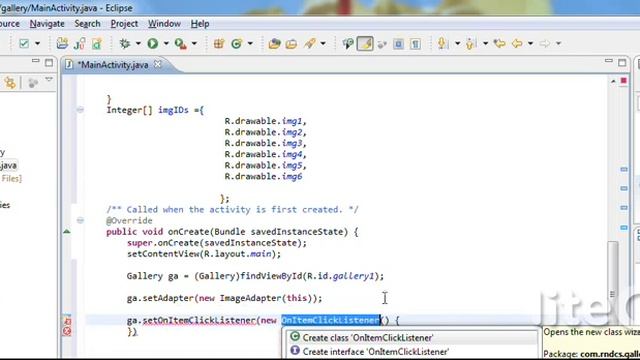This screenshot has height=360, width=640.
Task: Click the New Java Package icon
Action: tap(219, 43)
